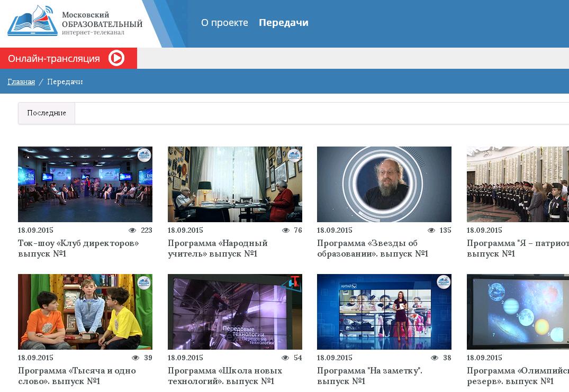Screen dimensions: 569x392
Task: Open Программа «Олимпийский резерв» title link
Action: 518,376
